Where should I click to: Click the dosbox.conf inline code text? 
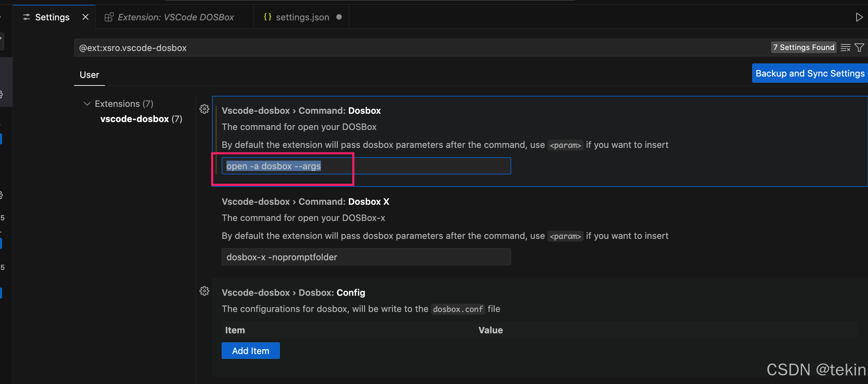(458, 309)
